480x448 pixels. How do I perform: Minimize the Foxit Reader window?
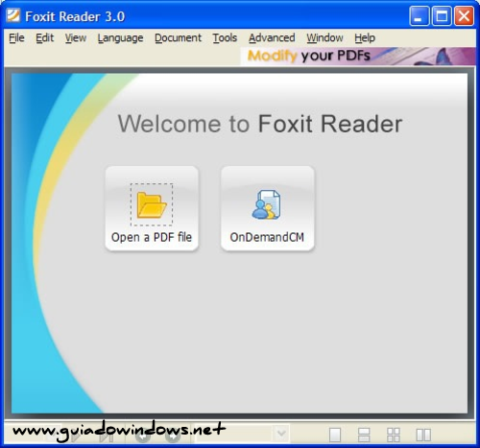click(x=419, y=15)
